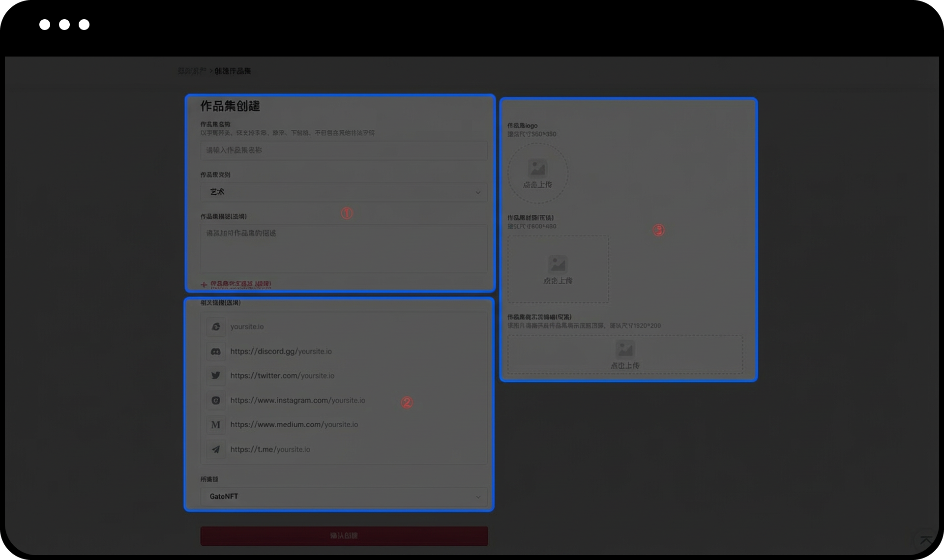Viewport: 944px width, 560px height.
Task: Click the Discord icon in links list
Action: pos(216,352)
